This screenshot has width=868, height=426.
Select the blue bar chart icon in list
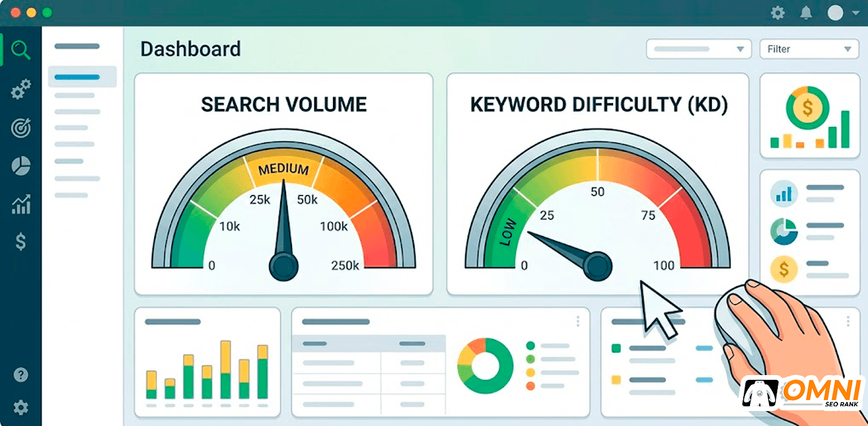785,193
